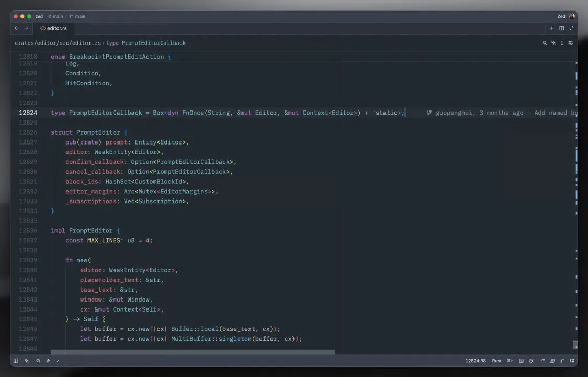
Task: Open selection options I-beam icon in toolbar
Action: click(562, 43)
